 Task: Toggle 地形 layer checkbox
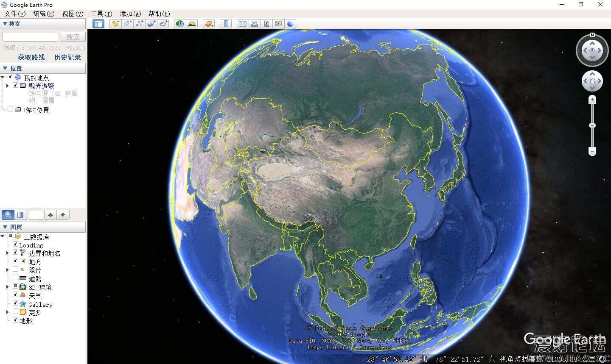pyautogui.click(x=15, y=320)
